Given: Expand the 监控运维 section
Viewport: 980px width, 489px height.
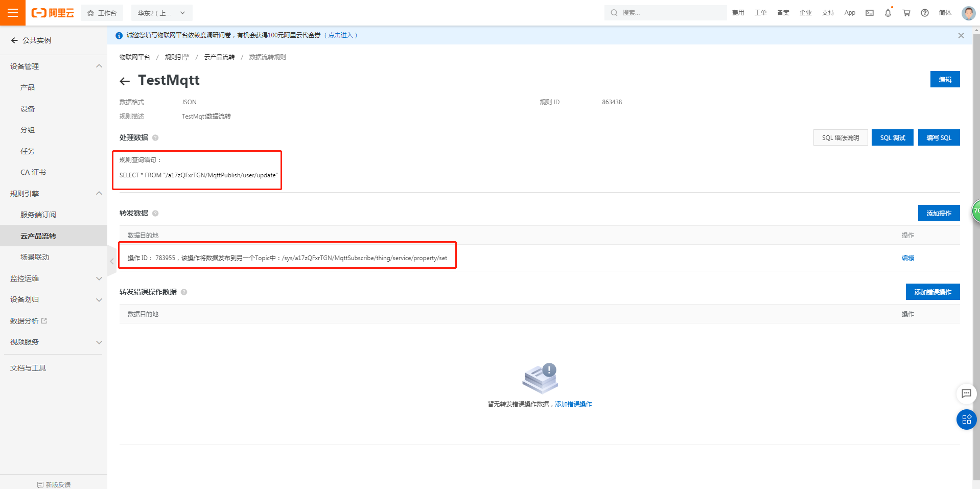Looking at the screenshot, I should [99, 278].
